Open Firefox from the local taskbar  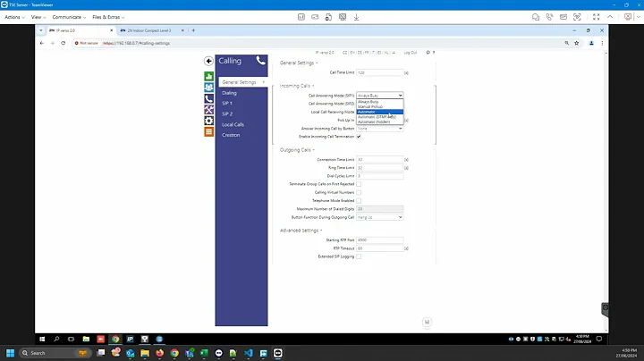pos(159,353)
